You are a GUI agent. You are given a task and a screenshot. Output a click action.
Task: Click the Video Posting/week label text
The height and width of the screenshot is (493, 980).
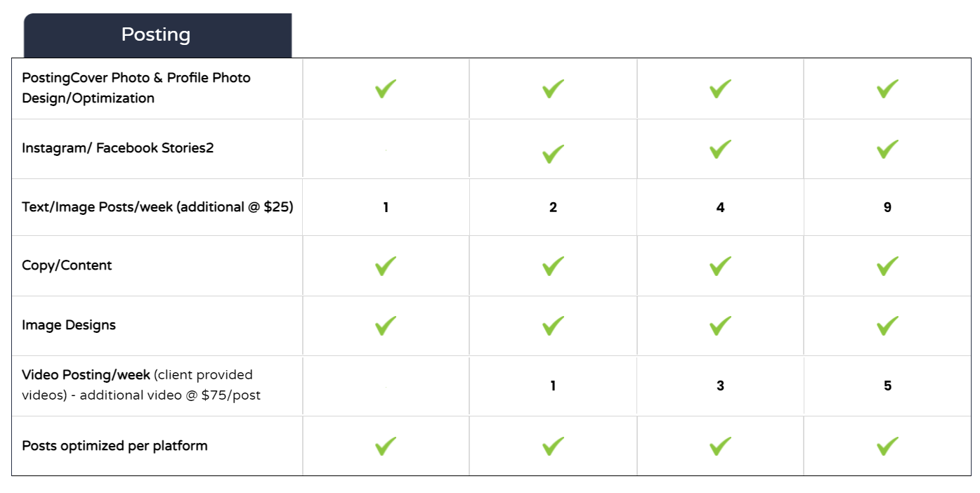[86, 374]
